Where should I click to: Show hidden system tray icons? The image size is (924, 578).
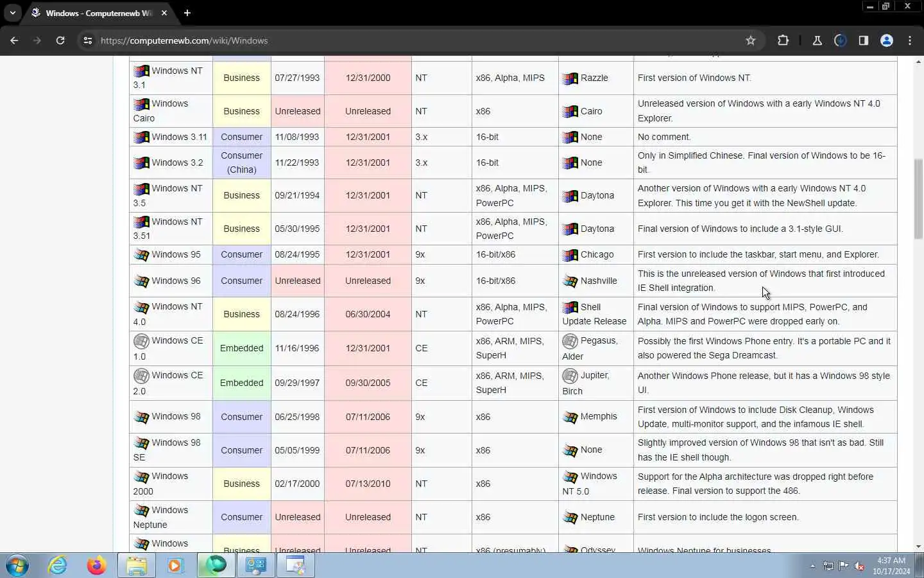pyautogui.click(x=812, y=566)
